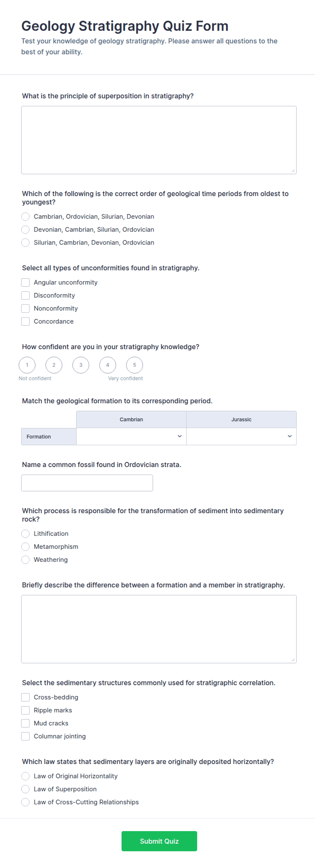315x868 pixels.
Task: Select Cambrian, Ordovician, Silurian, Devonian option
Action: click(x=25, y=216)
